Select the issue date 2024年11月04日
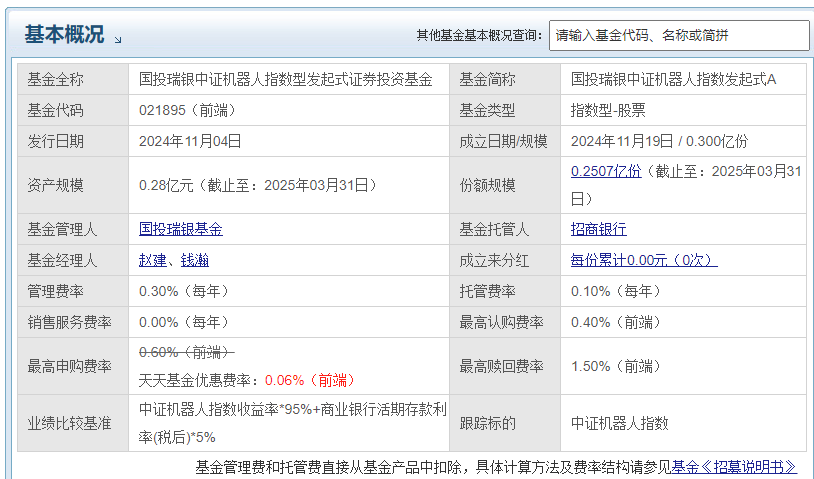 pyautogui.click(x=190, y=141)
